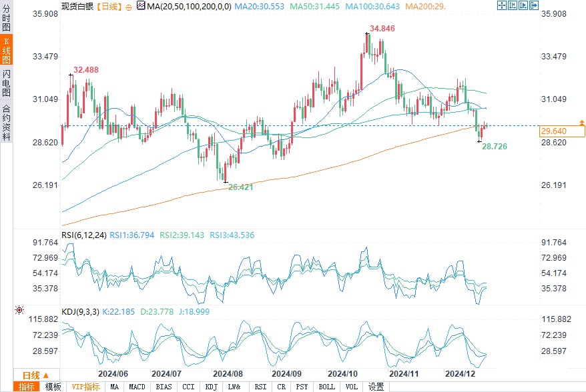Toggle the BOLL indicator in bottom bar

(326, 387)
